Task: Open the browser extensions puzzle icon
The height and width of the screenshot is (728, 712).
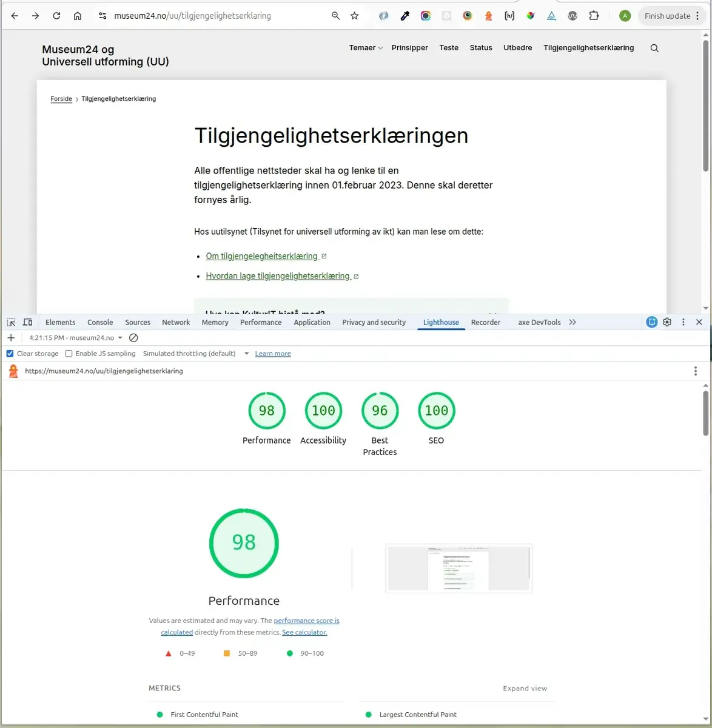Action: click(594, 16)
